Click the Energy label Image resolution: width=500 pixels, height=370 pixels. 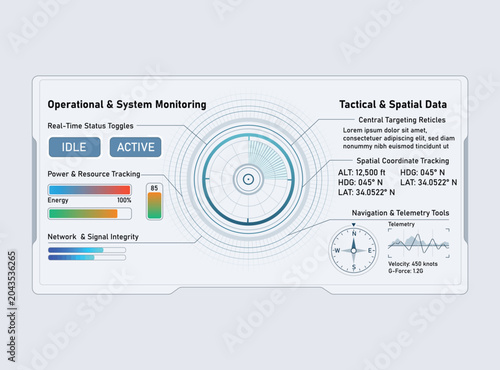click(x=58, y=200)
